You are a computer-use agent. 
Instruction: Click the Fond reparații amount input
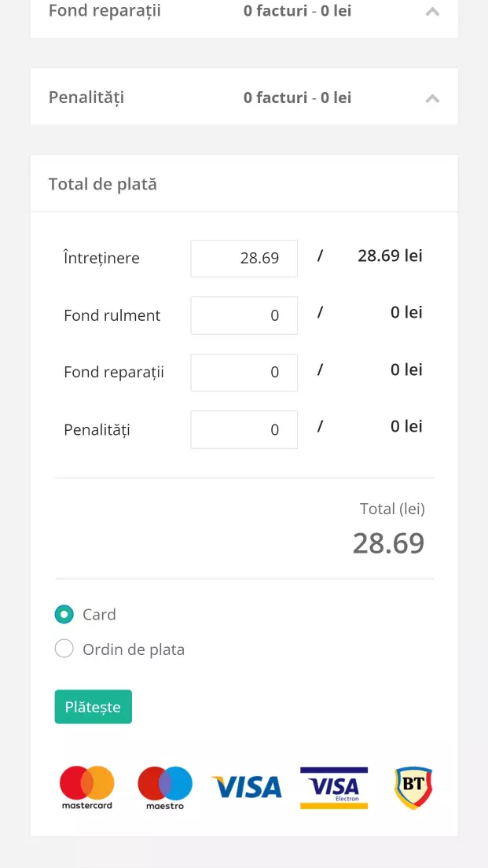pos(244,372)
